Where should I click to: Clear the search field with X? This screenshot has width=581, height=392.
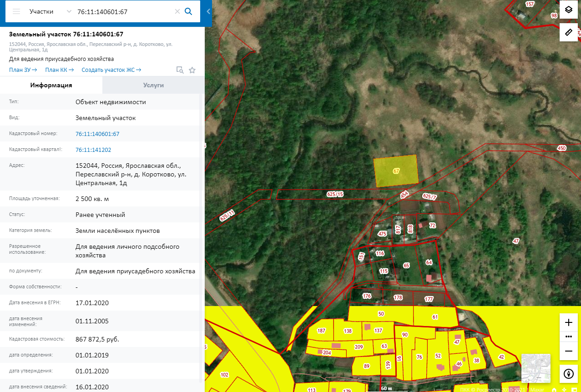pos(177,11)
